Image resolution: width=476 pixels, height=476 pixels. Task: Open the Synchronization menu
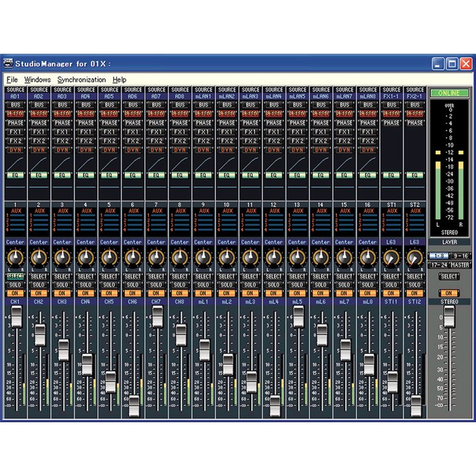[81, 80]
